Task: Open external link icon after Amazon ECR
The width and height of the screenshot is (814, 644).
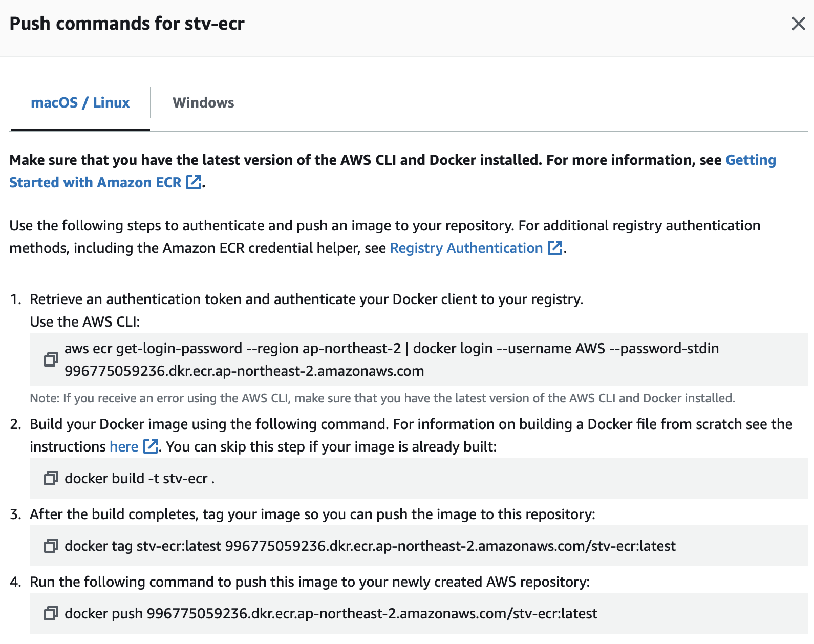Action: tap(194, 182)
